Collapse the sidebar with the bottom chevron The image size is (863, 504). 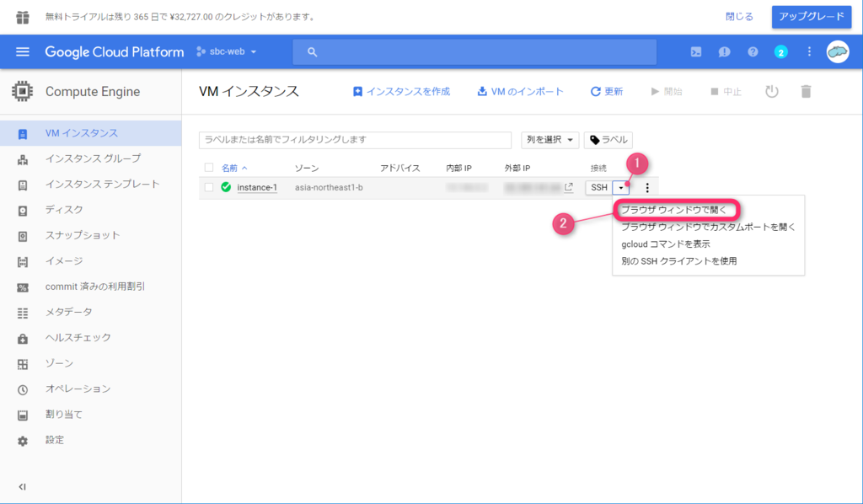pyautogui.click(x=22, y=486)
